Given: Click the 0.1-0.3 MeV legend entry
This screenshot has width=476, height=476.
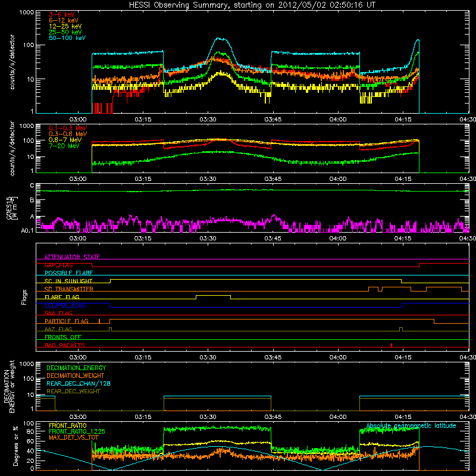Looking at the screenshot, I should 68,128.
